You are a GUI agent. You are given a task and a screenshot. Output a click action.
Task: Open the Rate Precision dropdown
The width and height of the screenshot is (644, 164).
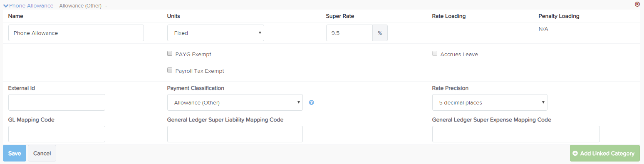click(490, 102)
